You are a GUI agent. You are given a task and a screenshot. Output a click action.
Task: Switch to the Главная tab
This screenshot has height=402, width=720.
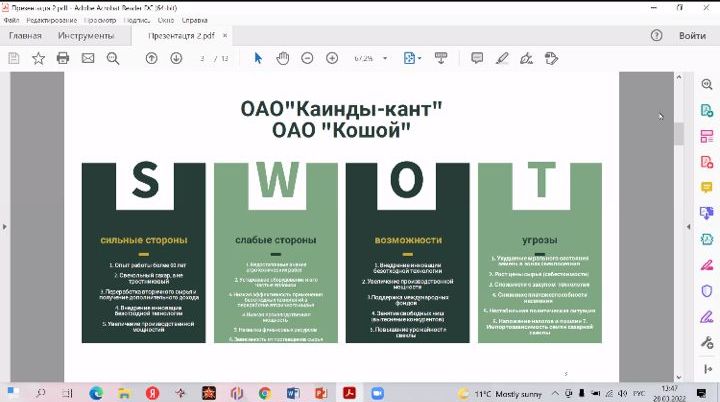pyautogui.click(x=25, y=35)
